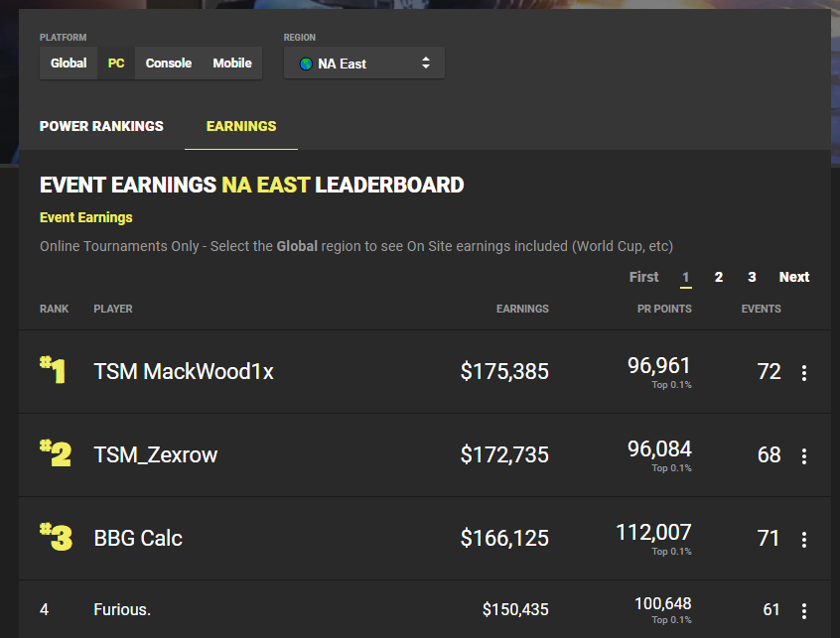Viewport: 840px width, 638px height.
Task: Open TSM MackWood1x player profile
Action: tap(184, 371)
